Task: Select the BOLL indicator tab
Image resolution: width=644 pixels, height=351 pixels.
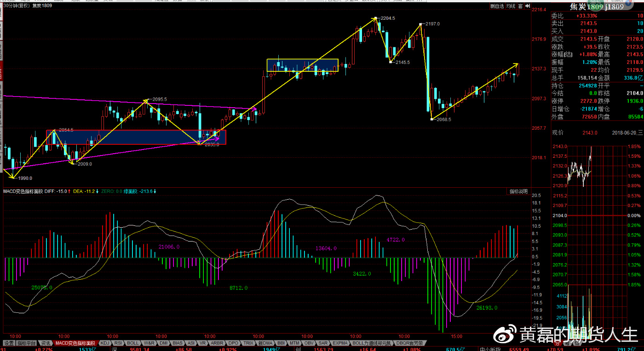Action: pyautogui.click(x=133, y=343)
